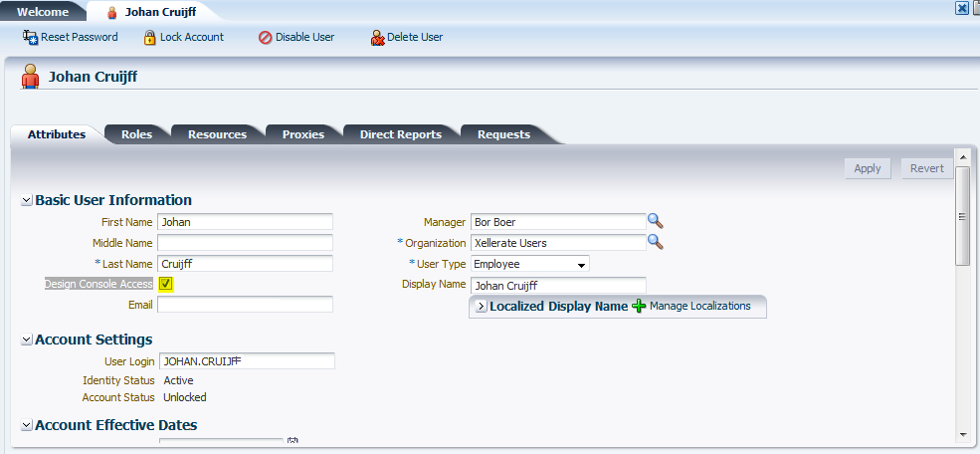Click the Display Name field
Viewport: 980px width, 454px height.
click(558, 285)
